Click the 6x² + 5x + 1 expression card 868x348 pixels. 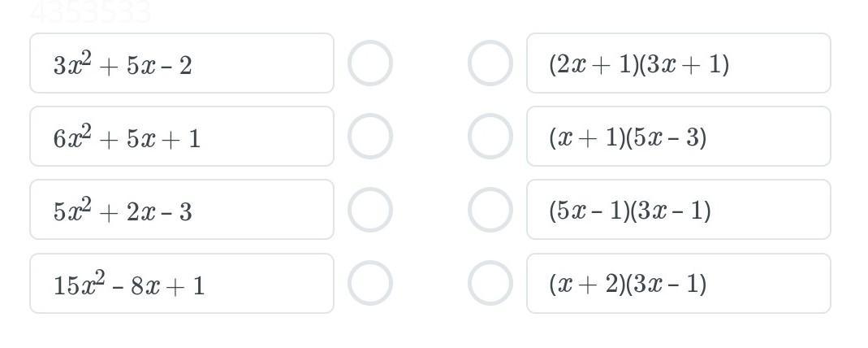coord(182,137)
